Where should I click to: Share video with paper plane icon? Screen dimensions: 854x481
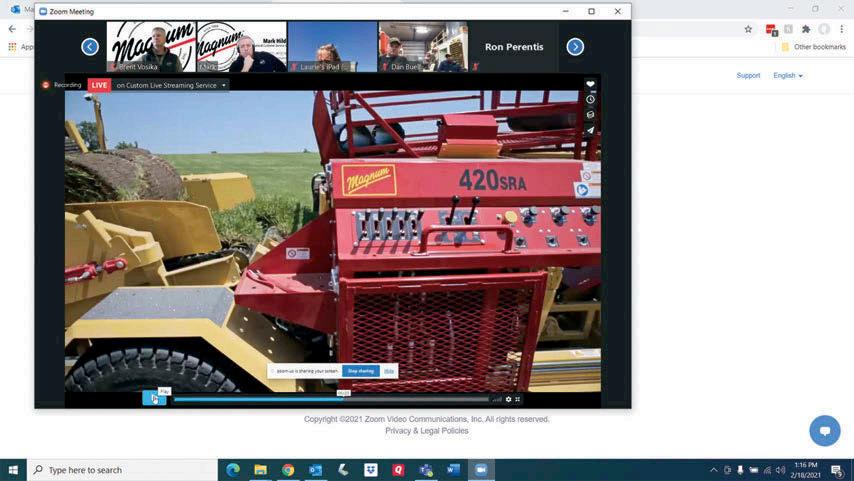[590, 130]
